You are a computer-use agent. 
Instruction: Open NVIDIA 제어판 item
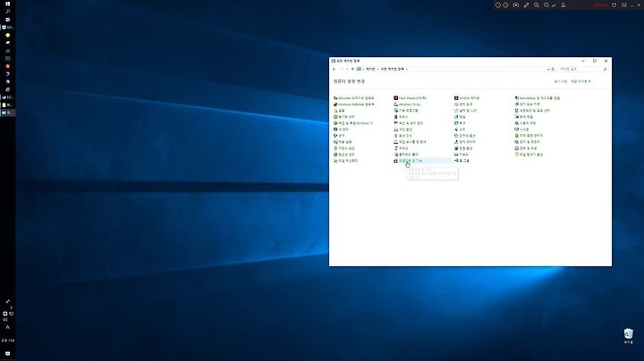tap(467, 98)
